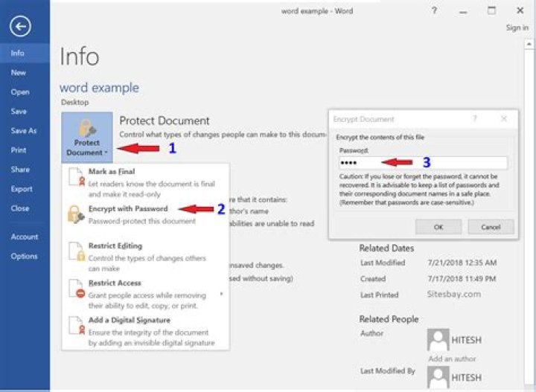This screenshot has width=536, height=392.
Task: Open the Info tab in sidebar
Action: (x=25, y=53)
